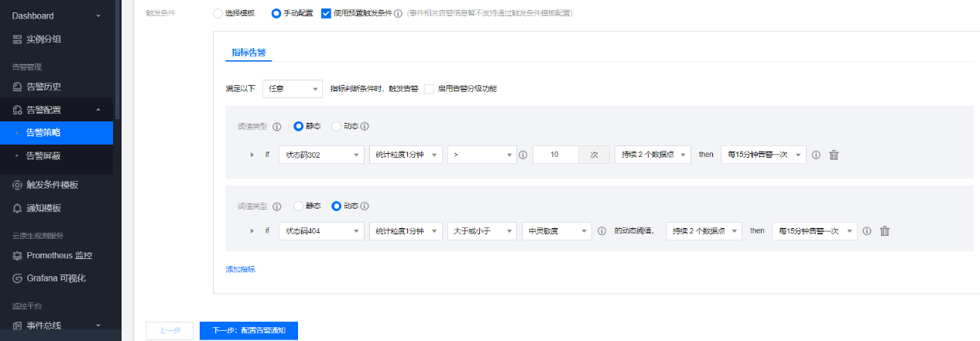Expand the 状态码302 rule row triangle
This screenshot has height=341, width=980.
tap(252, 155)
